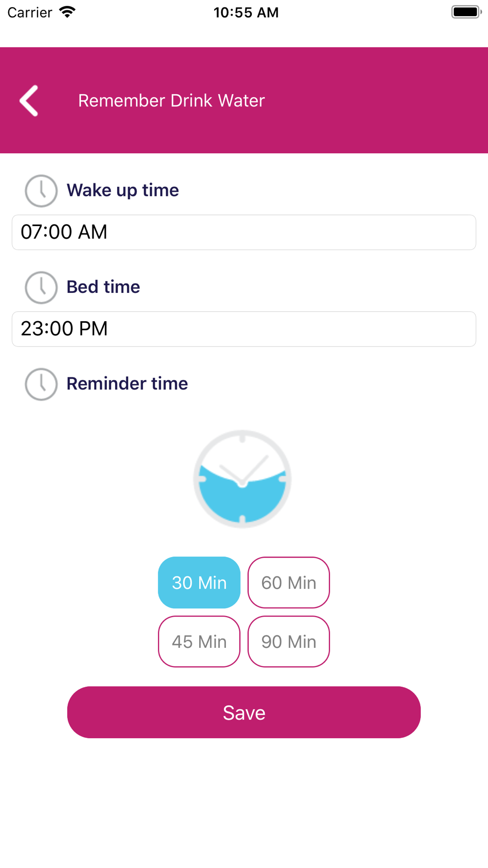Image resolution: width=488 pixels, height=868 pixels.
Task: Choose the 90 Min reminder interval
Action: [289, 641]
